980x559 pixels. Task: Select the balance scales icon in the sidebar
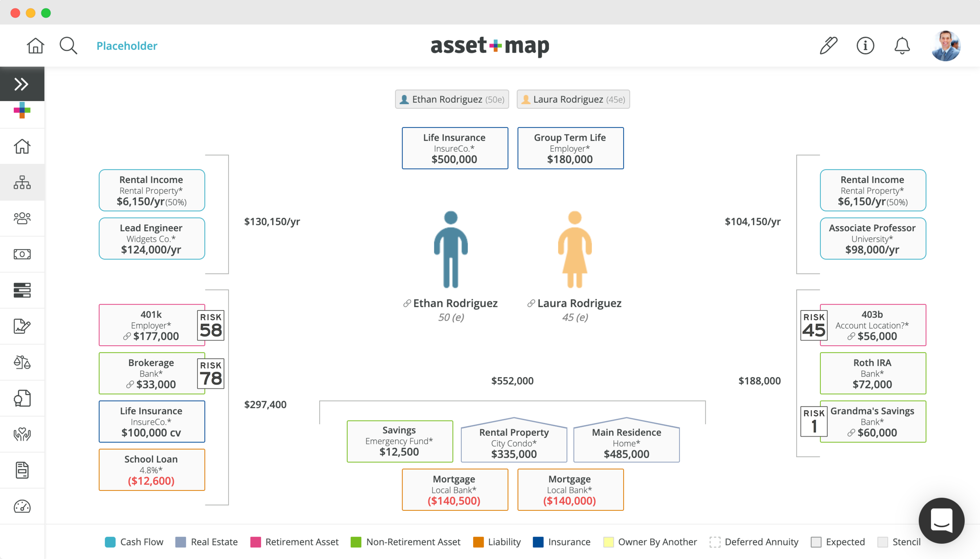(x=22, y=362)
